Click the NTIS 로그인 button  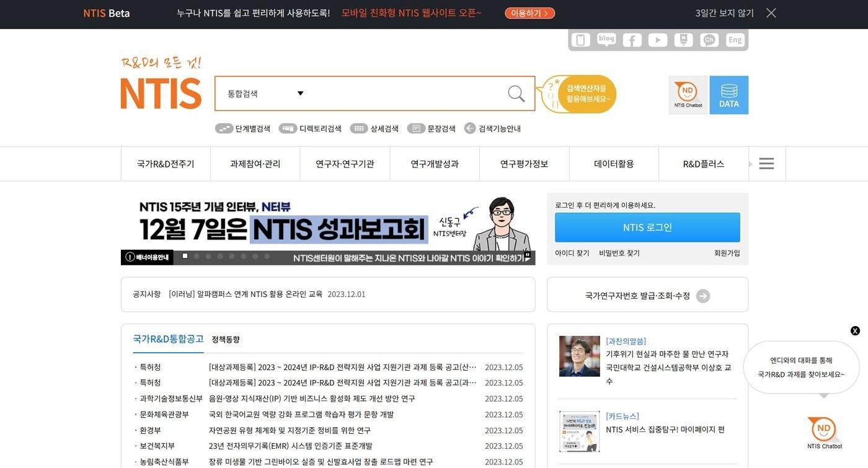pyautogui.click(x=647, y=227)
